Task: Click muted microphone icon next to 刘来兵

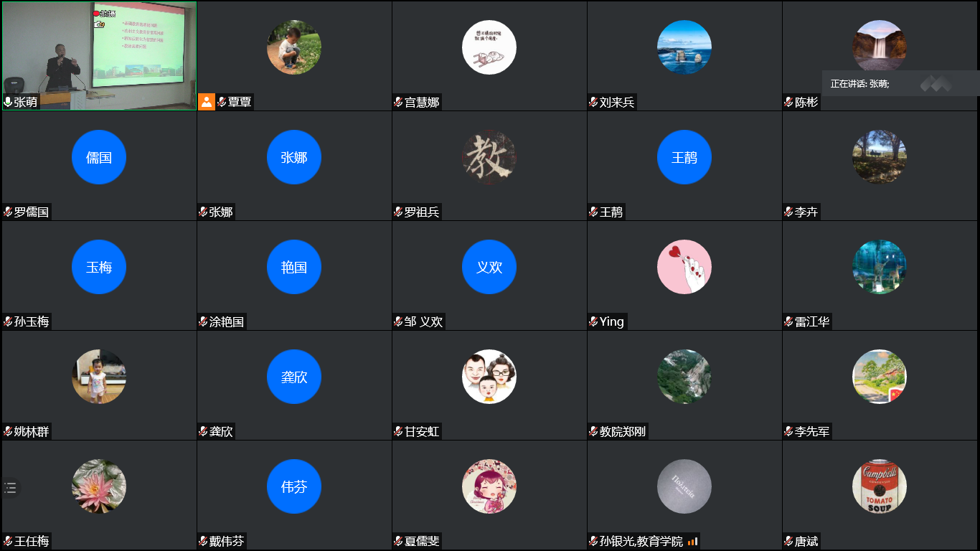Action: pos(593,102)
